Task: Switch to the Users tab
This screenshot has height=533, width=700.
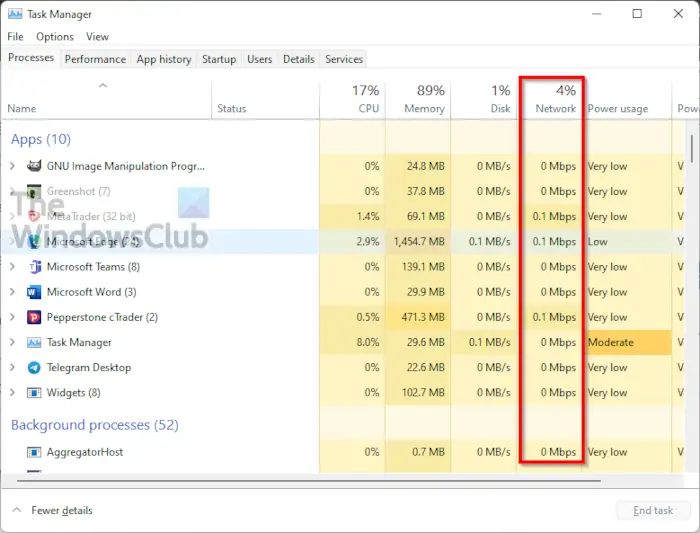Action: 259,59
